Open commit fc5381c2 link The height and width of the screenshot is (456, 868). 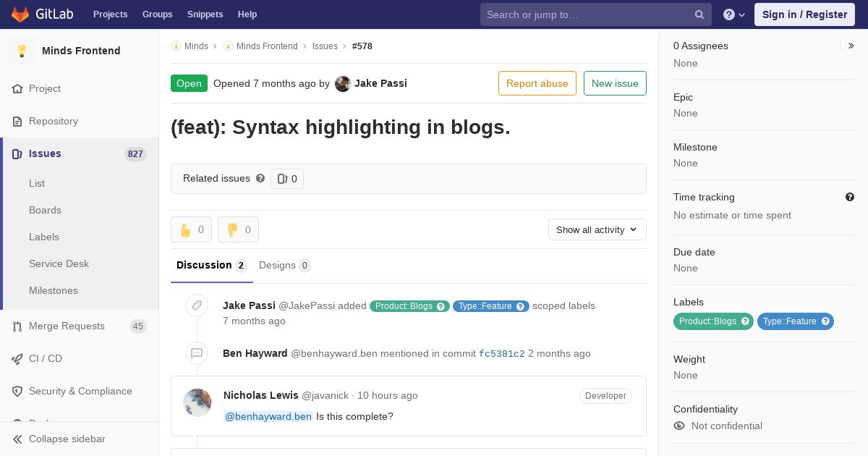coord(502,354)
